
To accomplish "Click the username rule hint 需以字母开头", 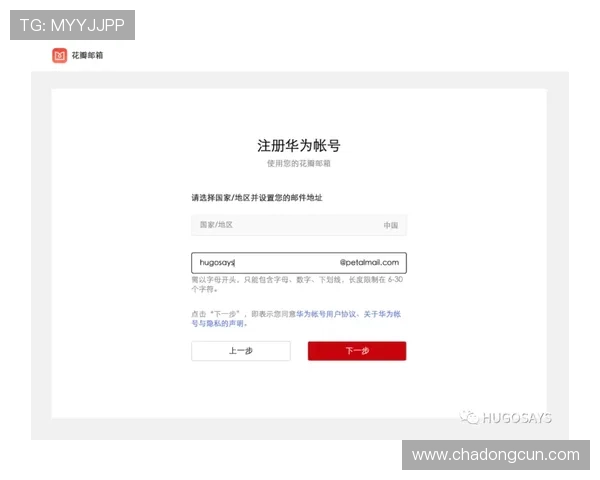I will tap(297, 284).
